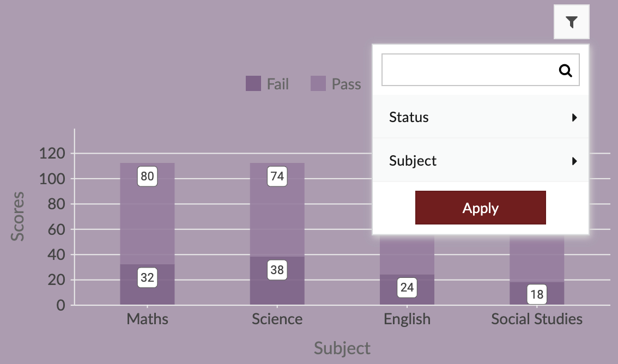The height and width of the screenshot is (364, 618).
Task: Click the Social Studies Fail label 18
Action: click(537, 295)
